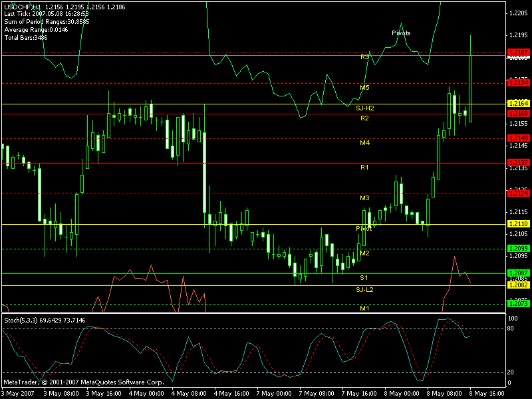Click the red 1.2182 price tag
The width and height of the screenshot is (532, 399).
pos(518,52)
